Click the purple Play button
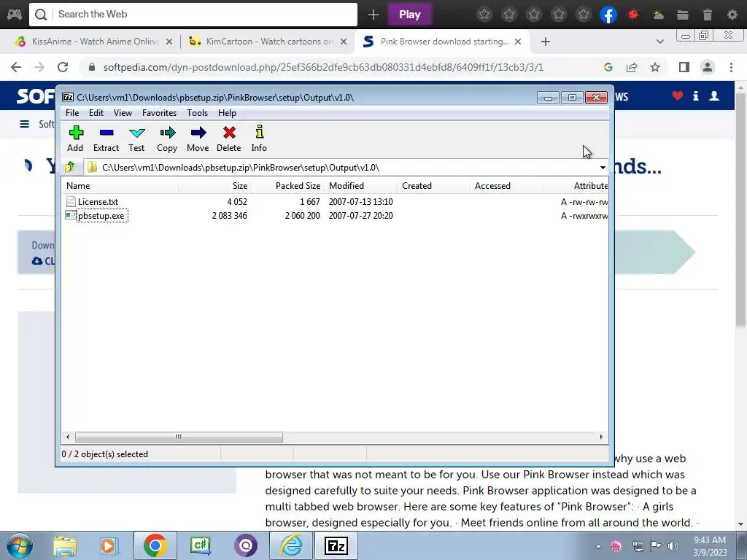 pyautogui.click(x=410, y=15)
